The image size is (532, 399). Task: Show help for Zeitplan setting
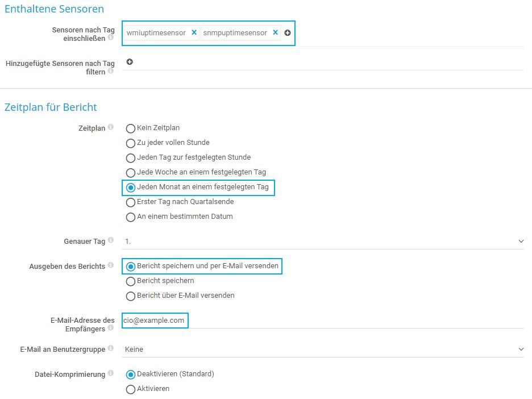click(x=111, y=127)
